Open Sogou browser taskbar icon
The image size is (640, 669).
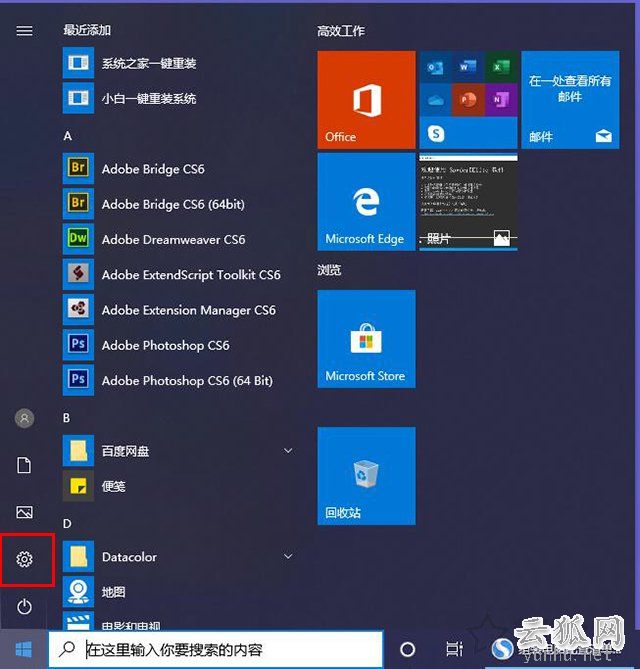point(502,649)
